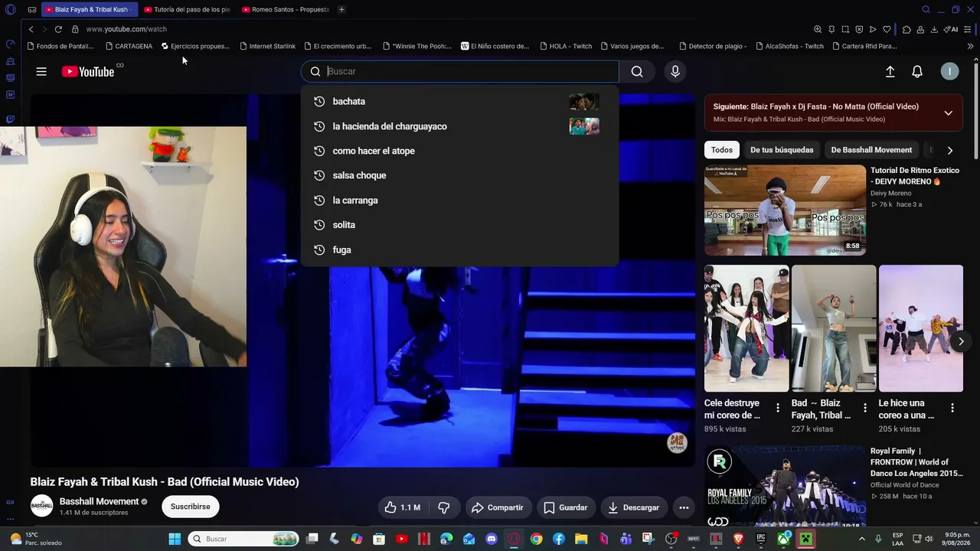The width and height of the screenshot is (980, 551).
Task: Open the Opera AI assistant button
Action: pyautogui.click(x=951, y=29)
